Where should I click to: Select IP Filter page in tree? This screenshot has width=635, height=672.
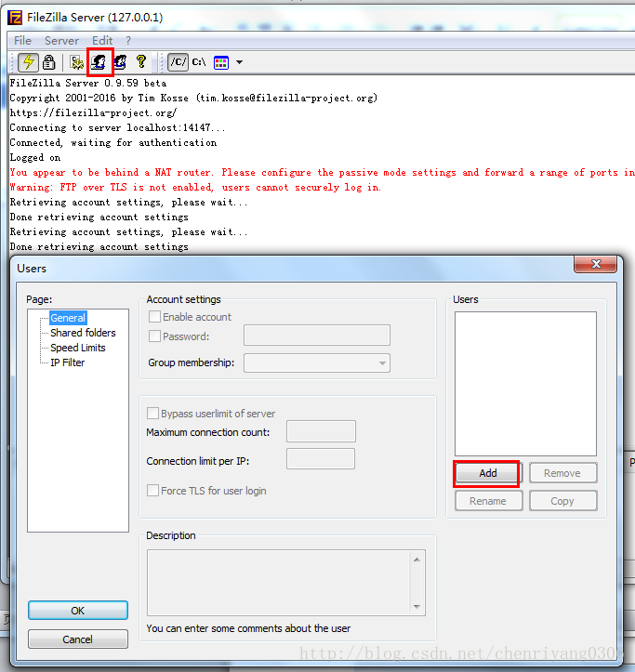67,363
